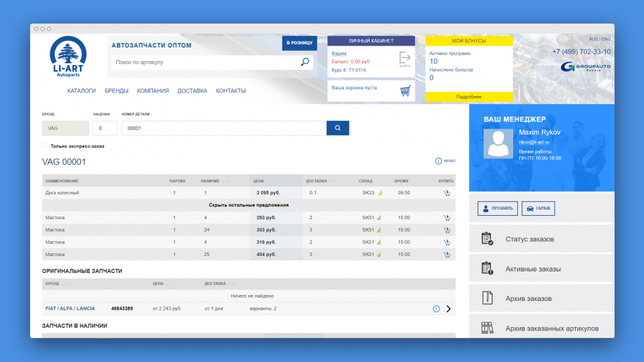Click the Подробнее bonuses button
The height and width of the screenshot is (362, 644).
(x=469, y=97)
